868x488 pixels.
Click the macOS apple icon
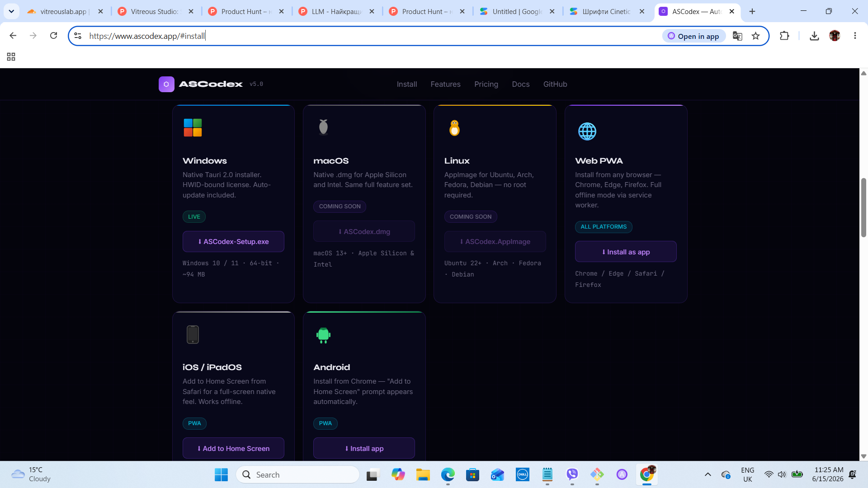click(x=323, y=127)
